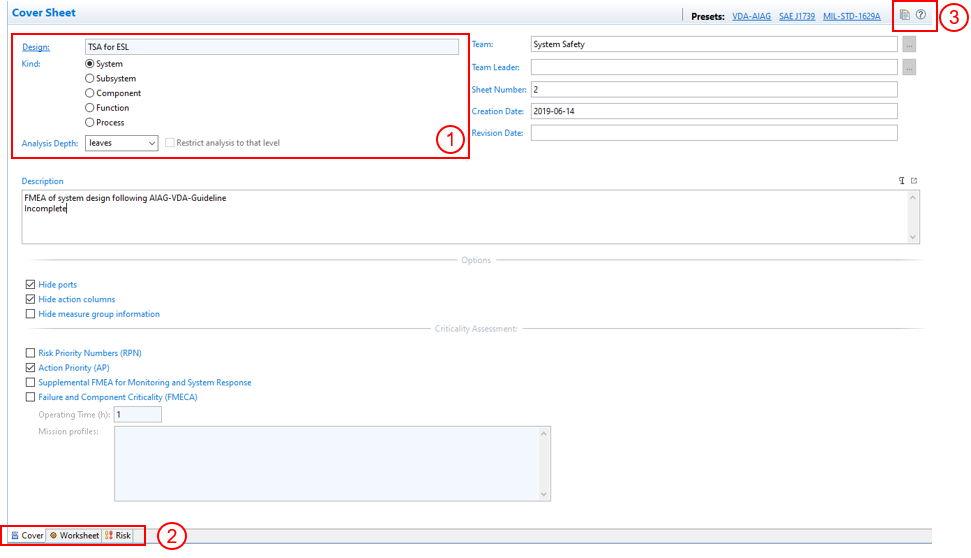Open the Design link

[36, 47]
